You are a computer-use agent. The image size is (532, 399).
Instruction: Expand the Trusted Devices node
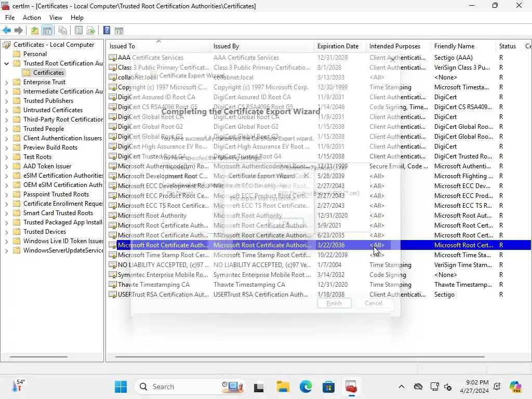(x=6, y=232)
